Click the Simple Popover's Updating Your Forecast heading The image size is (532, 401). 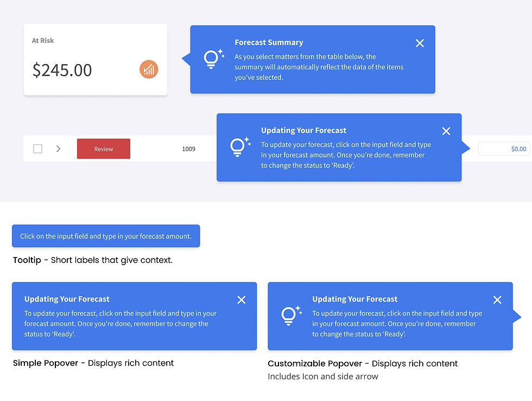[67, 299]
